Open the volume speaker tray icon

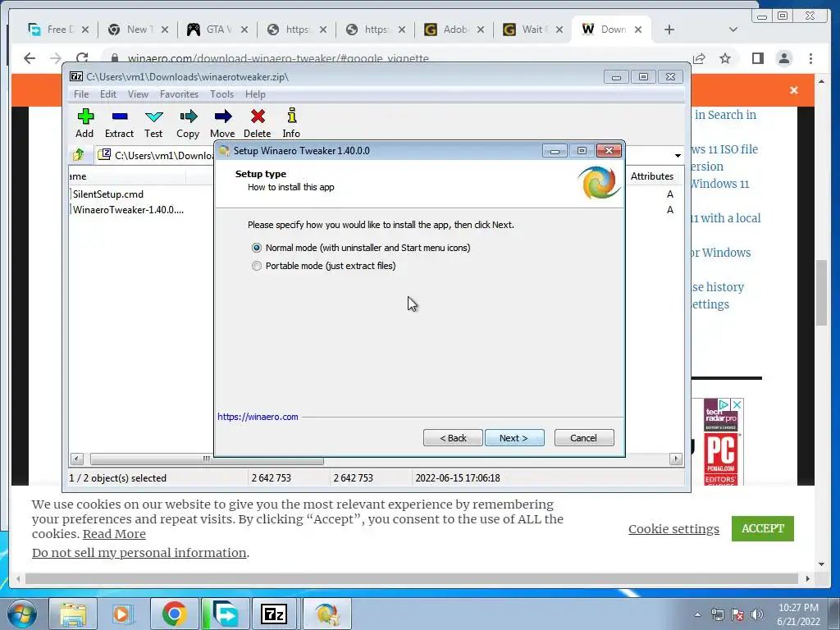click(757, 614)
